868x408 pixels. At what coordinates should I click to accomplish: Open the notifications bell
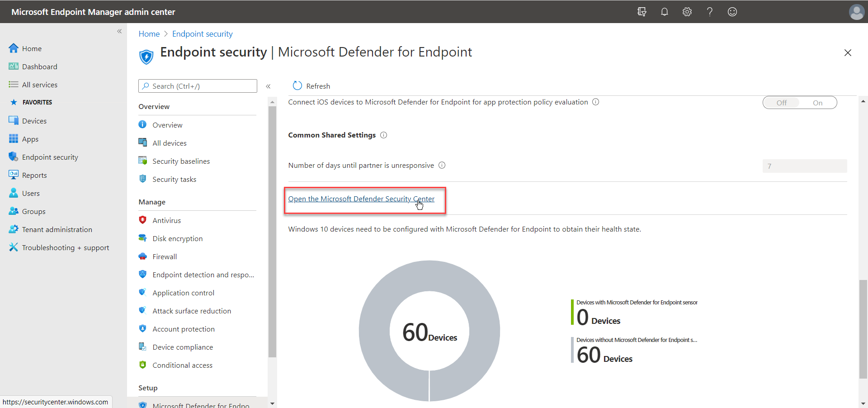click(x=664, y=12)
